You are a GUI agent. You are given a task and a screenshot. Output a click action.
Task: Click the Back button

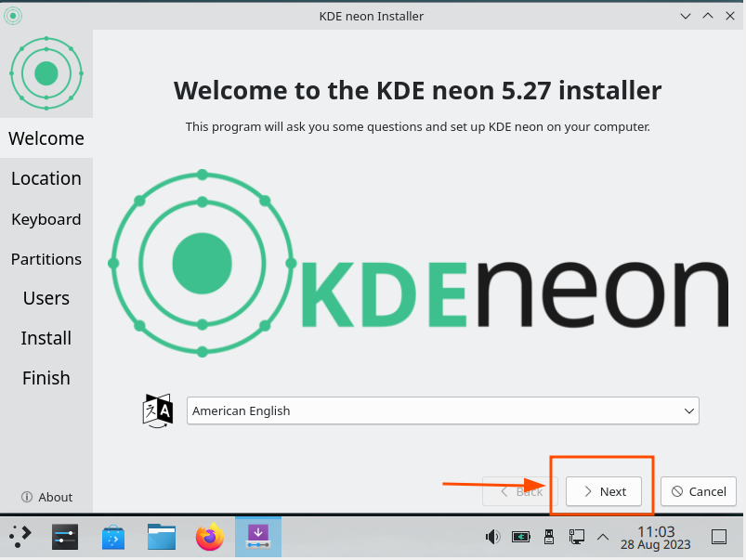click(x=520, y=491)
